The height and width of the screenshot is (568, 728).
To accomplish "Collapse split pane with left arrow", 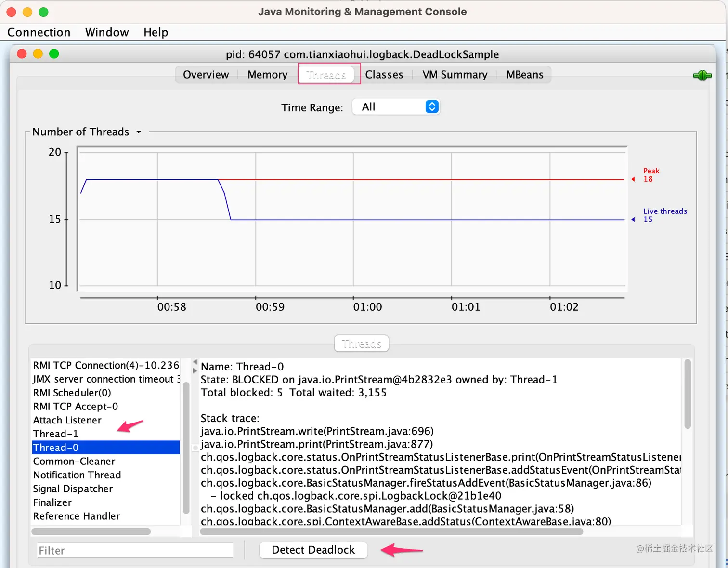I will (x=195, y=362).
